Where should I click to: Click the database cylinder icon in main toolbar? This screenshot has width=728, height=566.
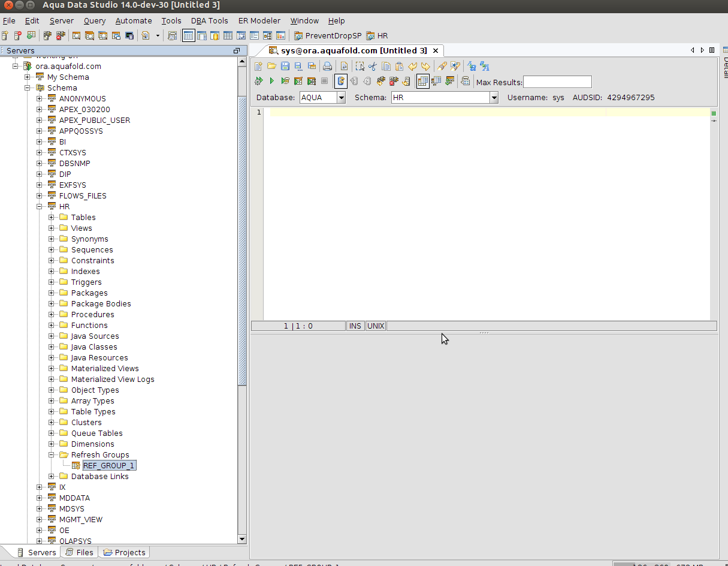tap(215, 36)
